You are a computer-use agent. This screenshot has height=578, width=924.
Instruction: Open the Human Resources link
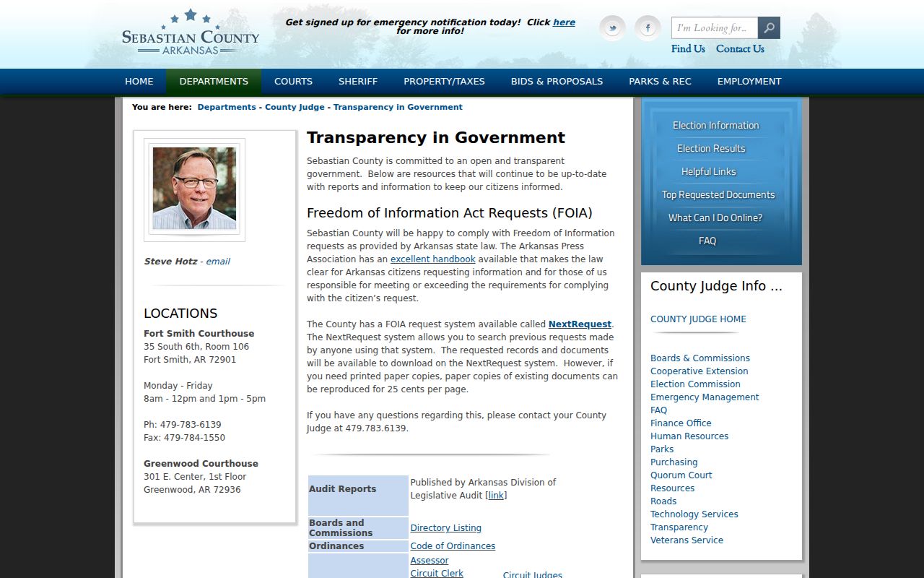click(x=689, y=436)
